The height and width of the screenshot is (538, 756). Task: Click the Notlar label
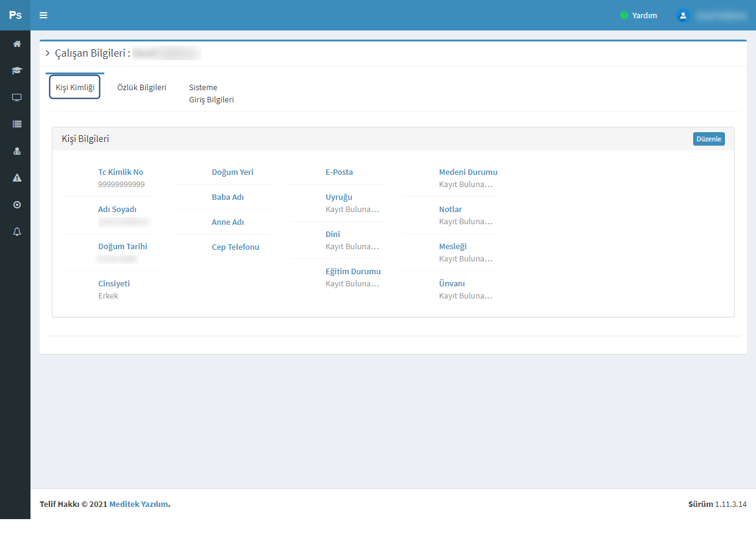tap(451, 209)
